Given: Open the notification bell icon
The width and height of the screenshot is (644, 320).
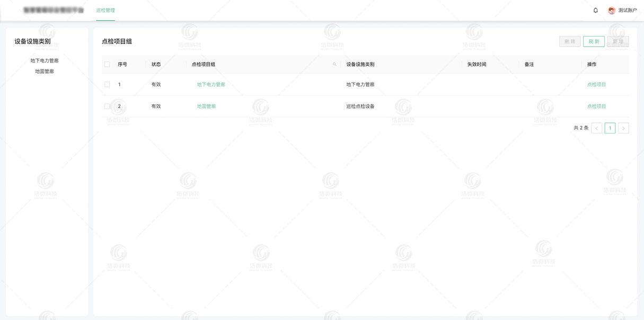Looking at the screenshot, I should tap(595, 10).
